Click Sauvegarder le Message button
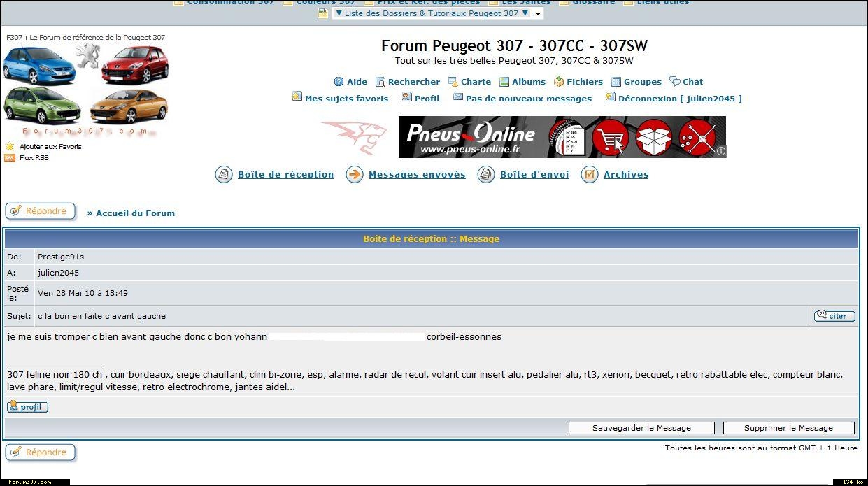868x486 pixels. 641,428
